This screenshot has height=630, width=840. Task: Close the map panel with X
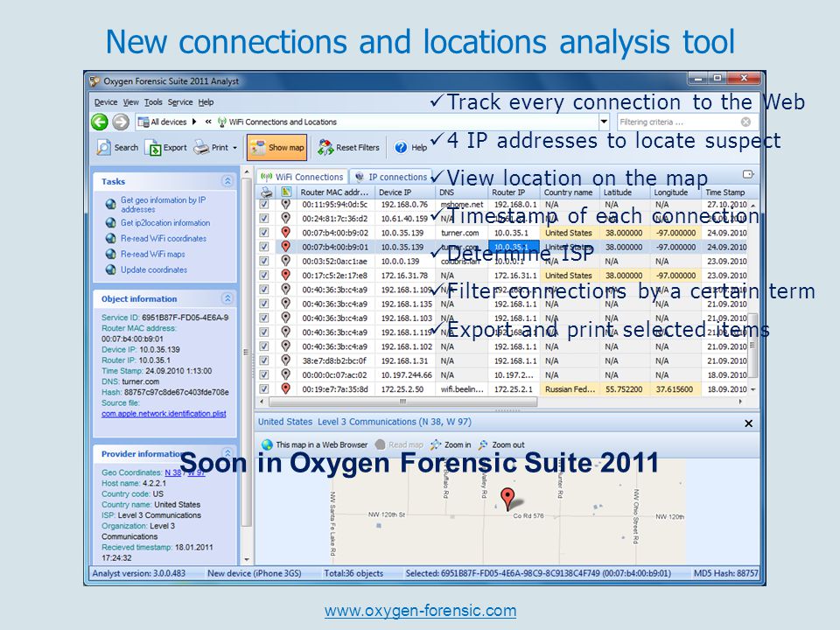pyautogui.click(x=748, y=423)
